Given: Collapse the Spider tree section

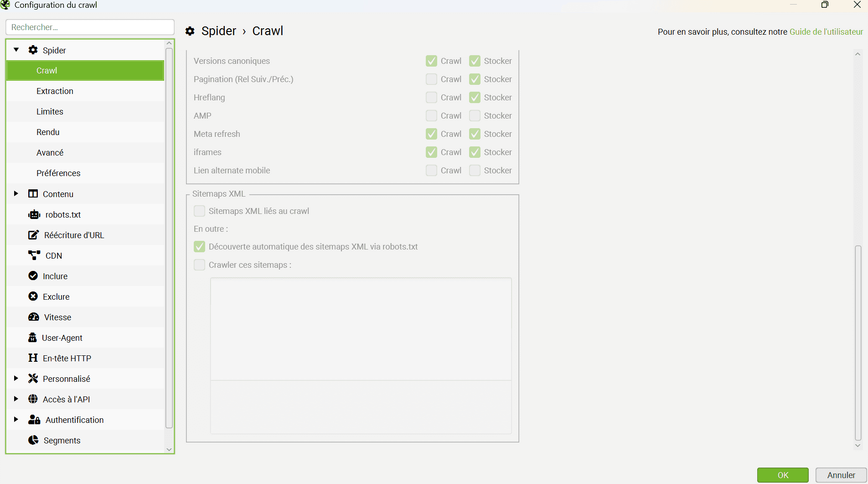Looking at the screenshot, I should pyautogui.click(x=16, y=50).
